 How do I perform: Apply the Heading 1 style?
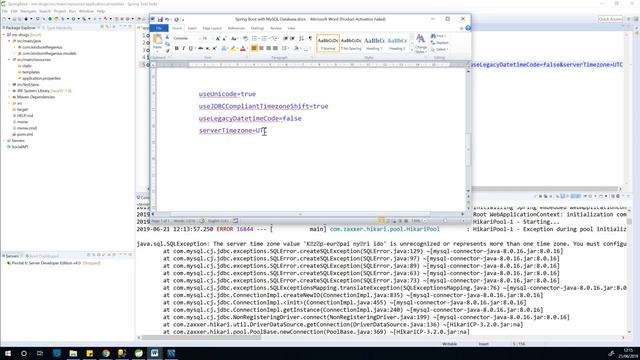[x=374, y=43]
